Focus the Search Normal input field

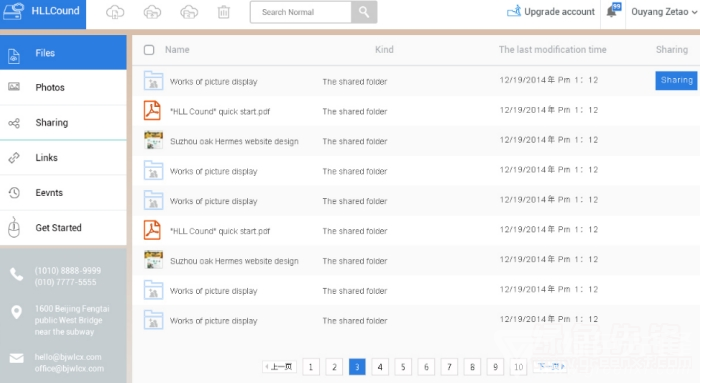(300, 12)
